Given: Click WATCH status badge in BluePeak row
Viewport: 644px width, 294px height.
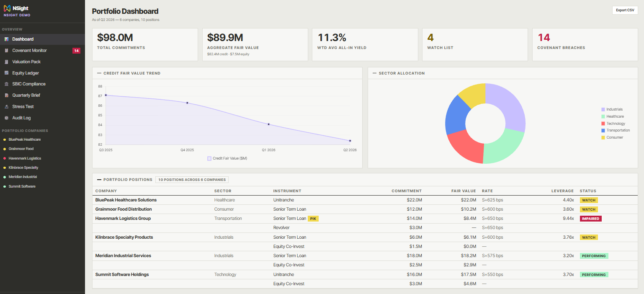Looking at the screenshot, I should [589, 200].
